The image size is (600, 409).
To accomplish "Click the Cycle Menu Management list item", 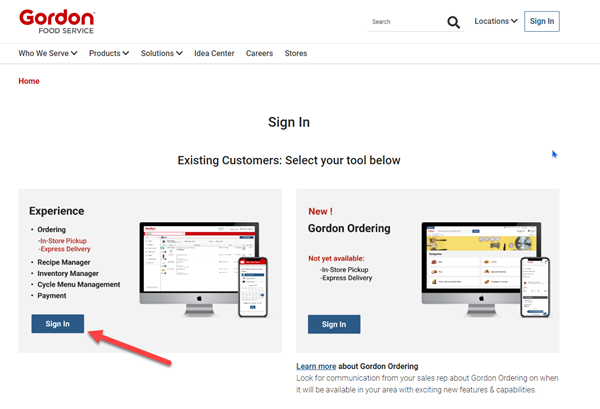I will tap(78, 284).
